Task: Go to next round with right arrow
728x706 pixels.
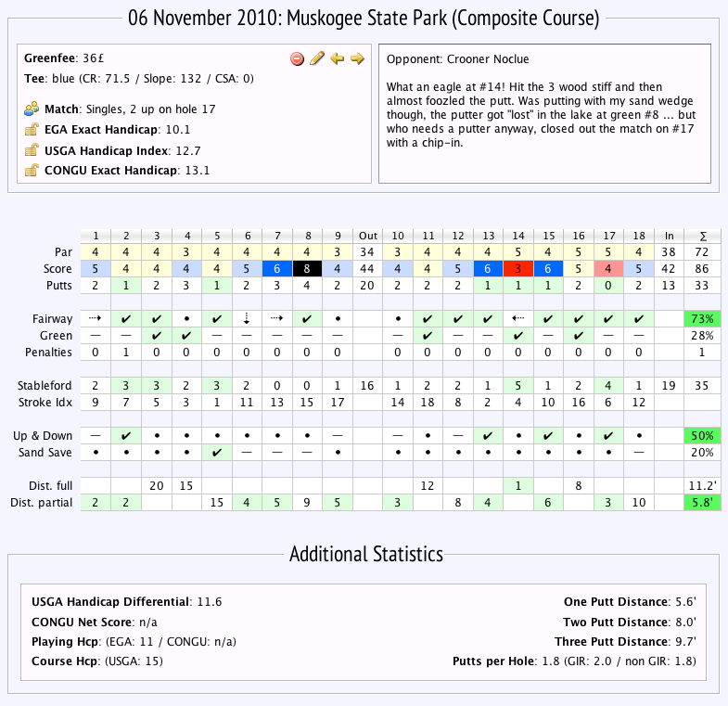Action: point(357,58)
